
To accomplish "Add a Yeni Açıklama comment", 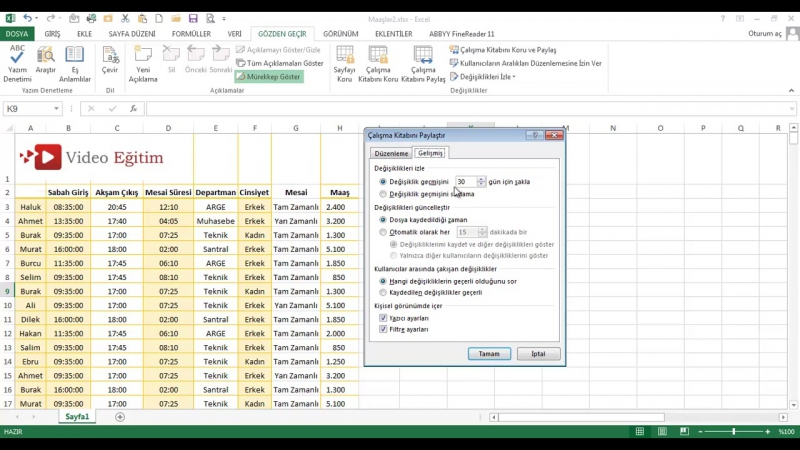I will (143, 64).
